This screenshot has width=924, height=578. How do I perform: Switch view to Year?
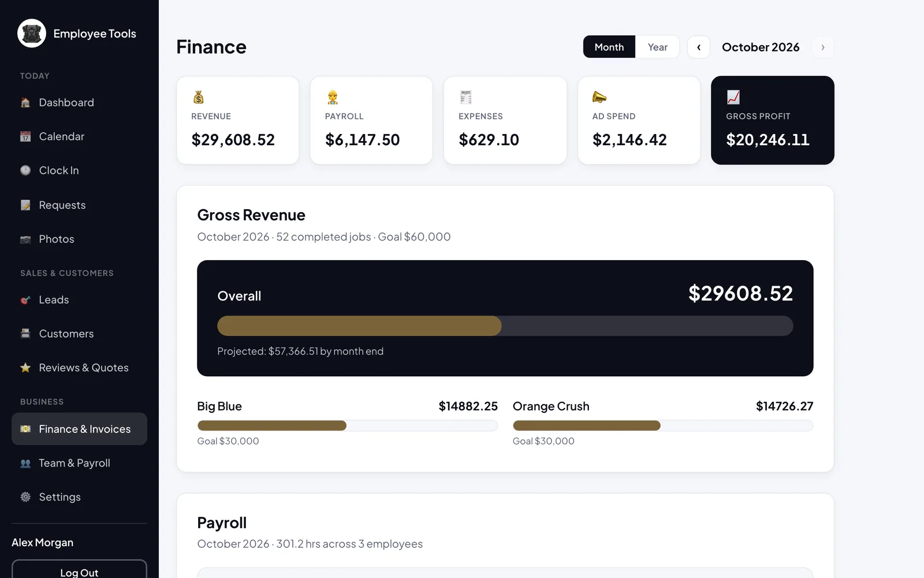click(x=657, y=47)
